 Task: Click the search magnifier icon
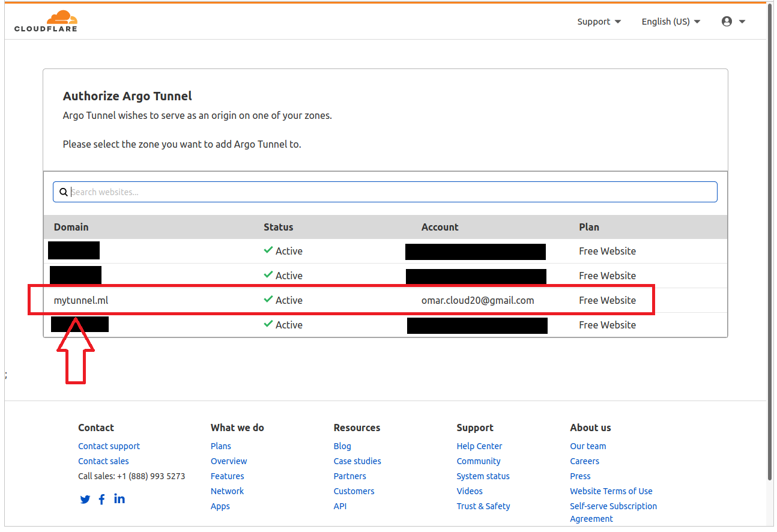63,192
